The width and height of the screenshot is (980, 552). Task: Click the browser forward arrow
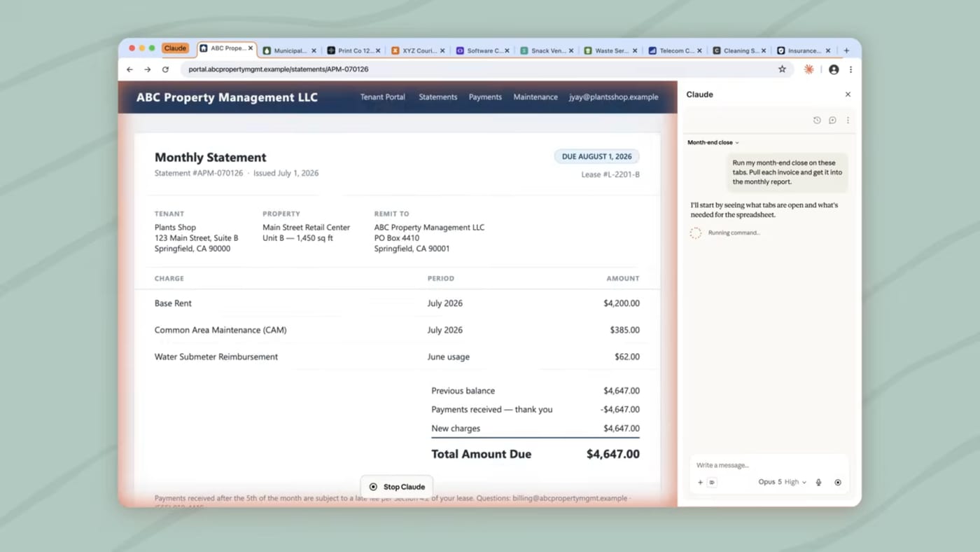(148, 69)
